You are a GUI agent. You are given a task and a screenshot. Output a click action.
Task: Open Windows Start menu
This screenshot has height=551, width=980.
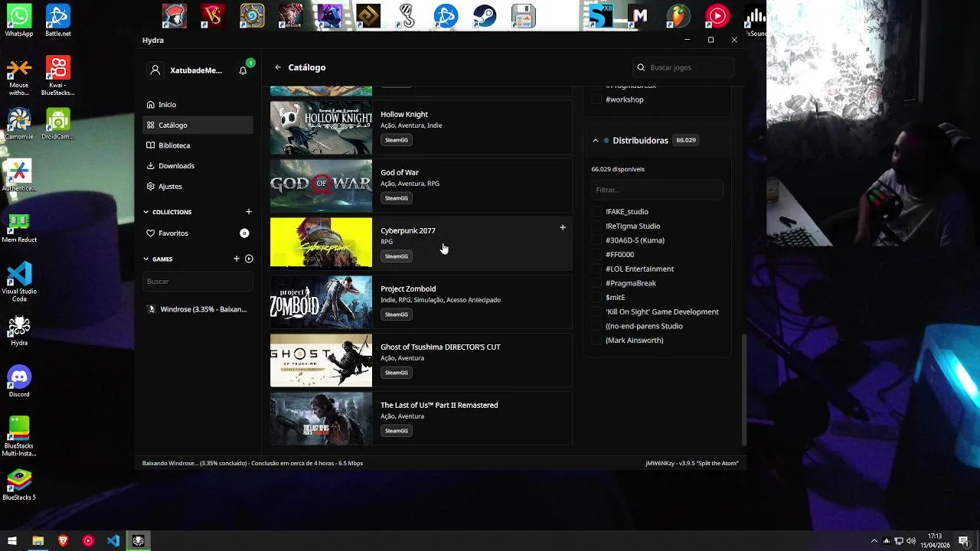point(12,541)
